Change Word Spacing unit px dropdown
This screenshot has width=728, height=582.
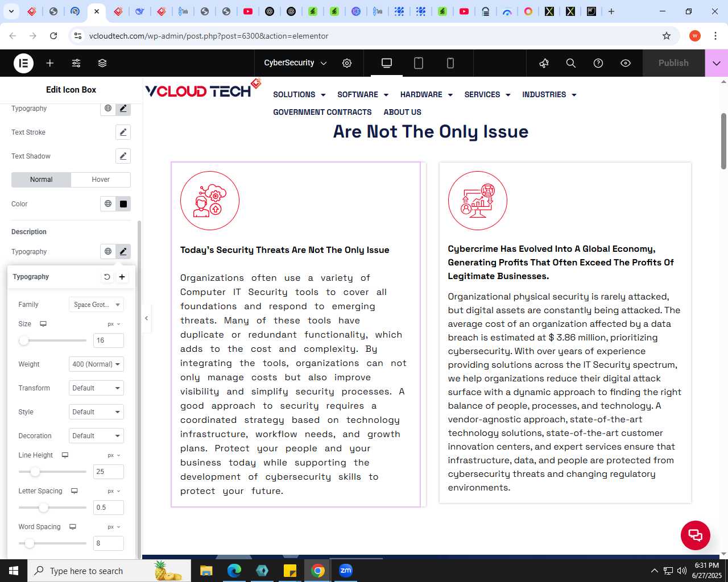114,527
